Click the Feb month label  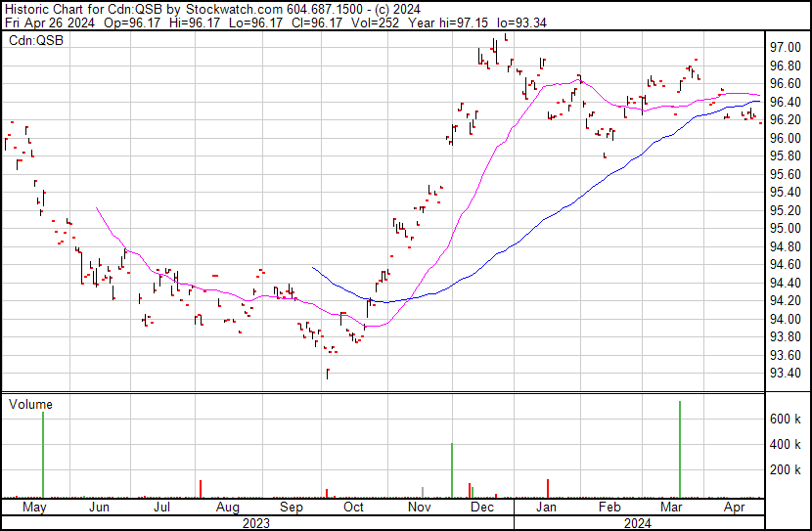(609, 508)
